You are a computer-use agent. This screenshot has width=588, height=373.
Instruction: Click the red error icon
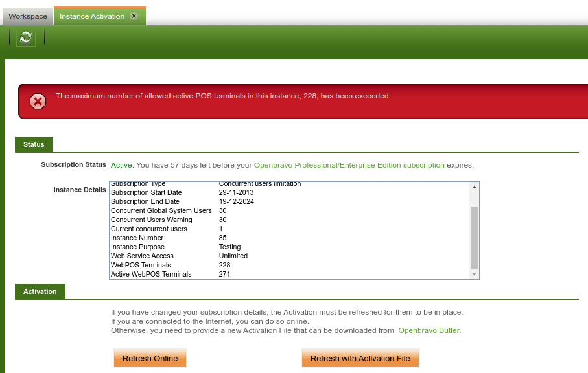pyautogui.click(x=38, y=102)
